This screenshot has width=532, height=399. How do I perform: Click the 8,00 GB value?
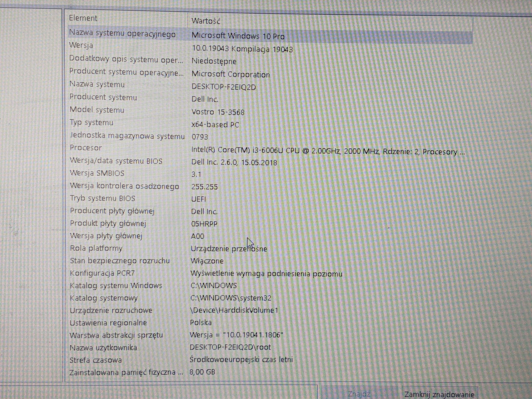pyautogui.click(x=202, y=372)
